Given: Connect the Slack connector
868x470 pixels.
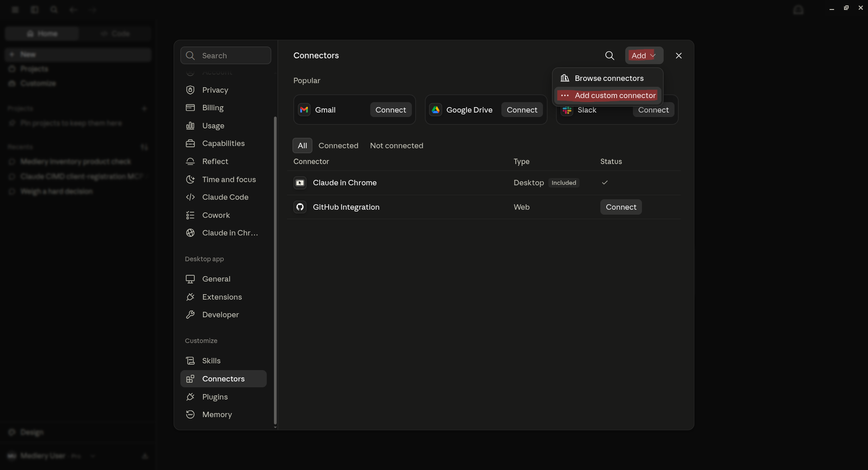Looking at the screenshot, I should tap(653, 110).
